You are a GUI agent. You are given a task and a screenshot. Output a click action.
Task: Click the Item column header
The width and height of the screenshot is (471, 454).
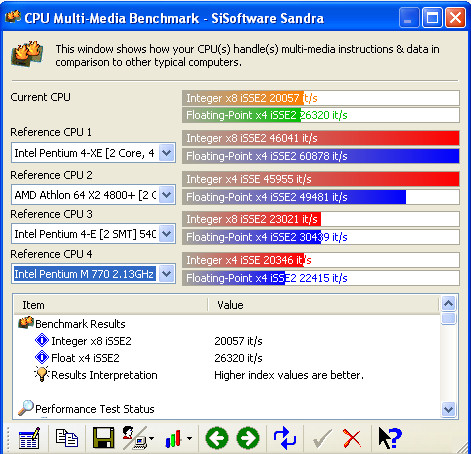point(111,305)
